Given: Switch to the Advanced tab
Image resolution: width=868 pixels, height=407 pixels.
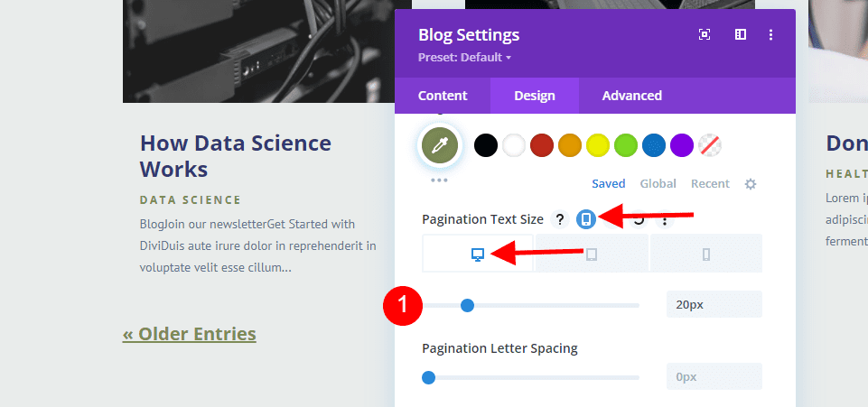Looking at the screenshot, I should click(632, 96).
